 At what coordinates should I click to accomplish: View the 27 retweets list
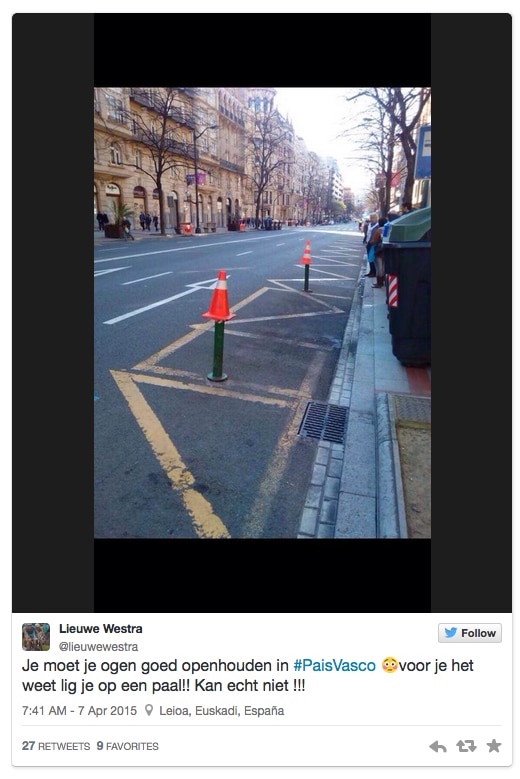tap(56, 746)
